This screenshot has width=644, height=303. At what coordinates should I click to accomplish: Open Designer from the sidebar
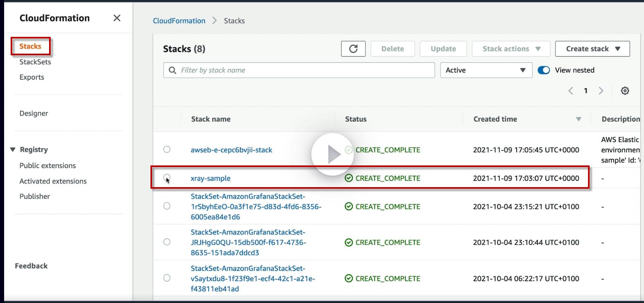tap(34, 113)
